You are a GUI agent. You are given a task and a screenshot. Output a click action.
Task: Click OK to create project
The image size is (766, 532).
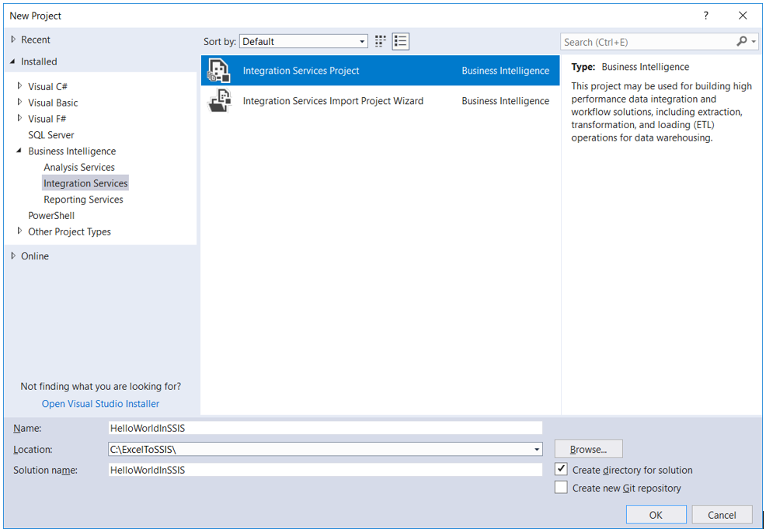656,515
